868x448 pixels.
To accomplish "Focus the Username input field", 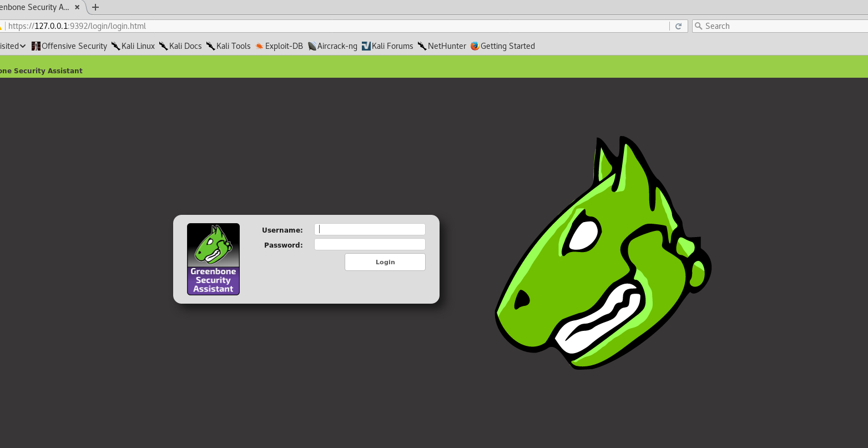I will click(x=370, y=229).
